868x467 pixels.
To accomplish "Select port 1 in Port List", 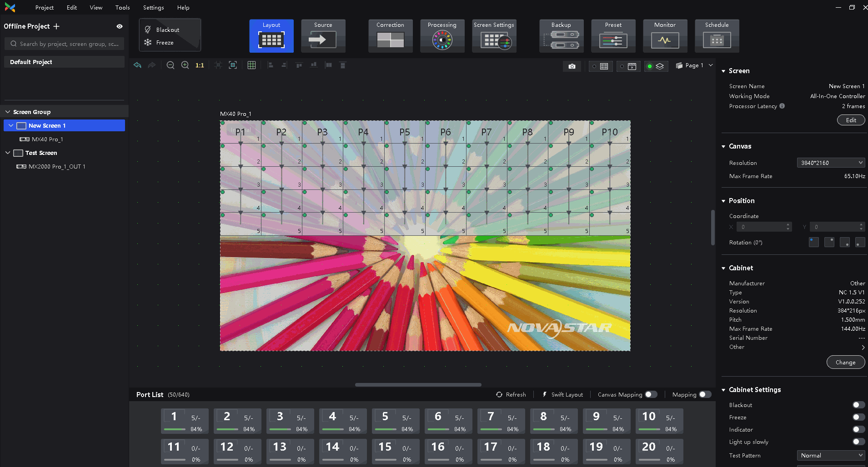I will [x=185, y=421].
